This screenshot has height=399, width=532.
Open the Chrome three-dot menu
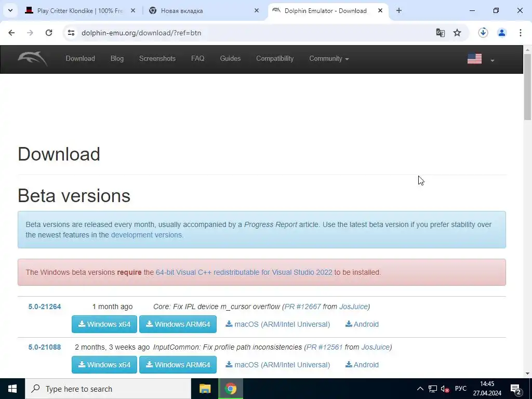(x=521, y=33)
